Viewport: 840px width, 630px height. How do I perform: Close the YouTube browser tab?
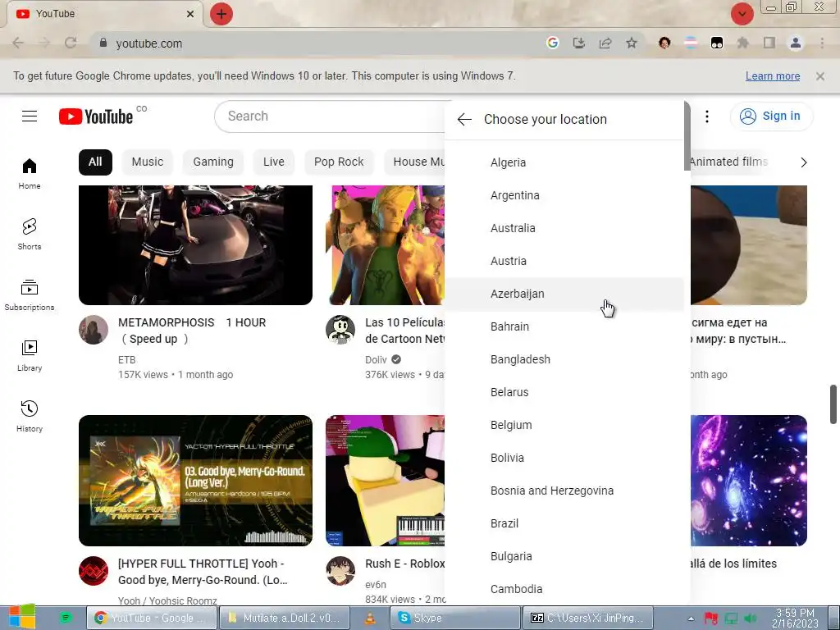click(190, 14)
